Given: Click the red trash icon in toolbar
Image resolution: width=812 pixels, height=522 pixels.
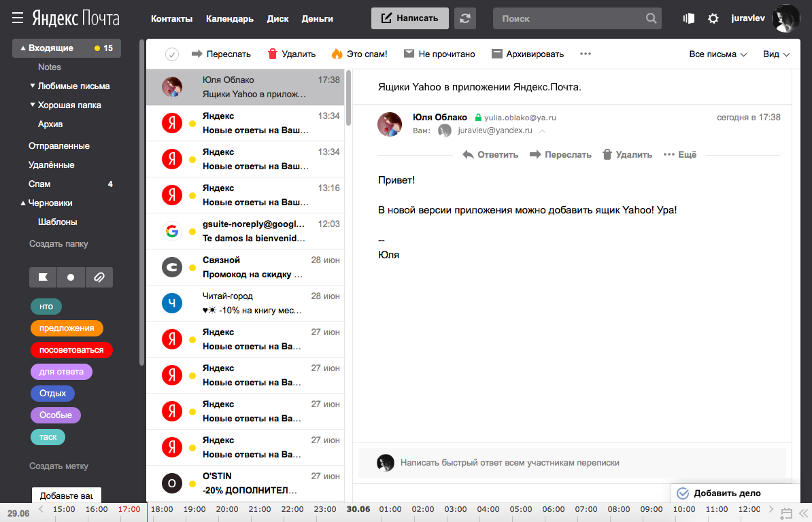Looking at the screenshot, I should pyautogui.click(x=273, y=54).
